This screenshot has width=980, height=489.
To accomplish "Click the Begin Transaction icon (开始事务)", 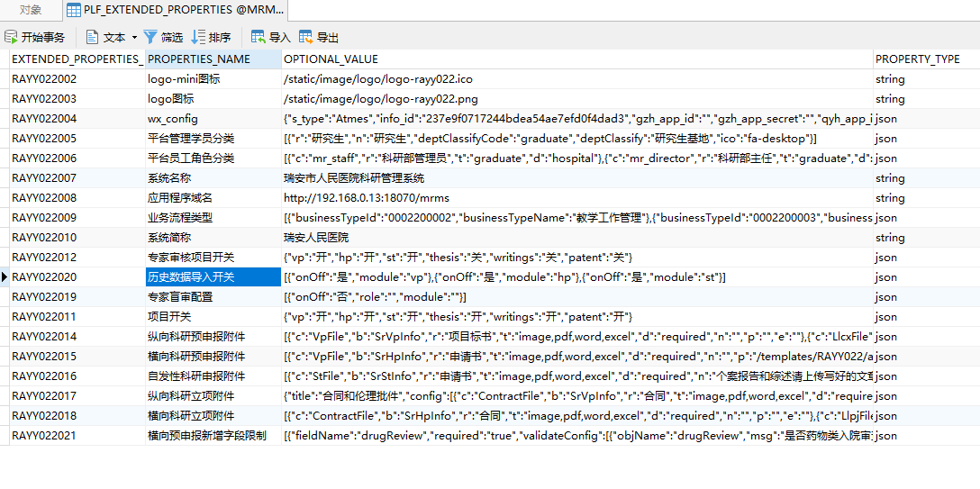I will click(11, 38).
